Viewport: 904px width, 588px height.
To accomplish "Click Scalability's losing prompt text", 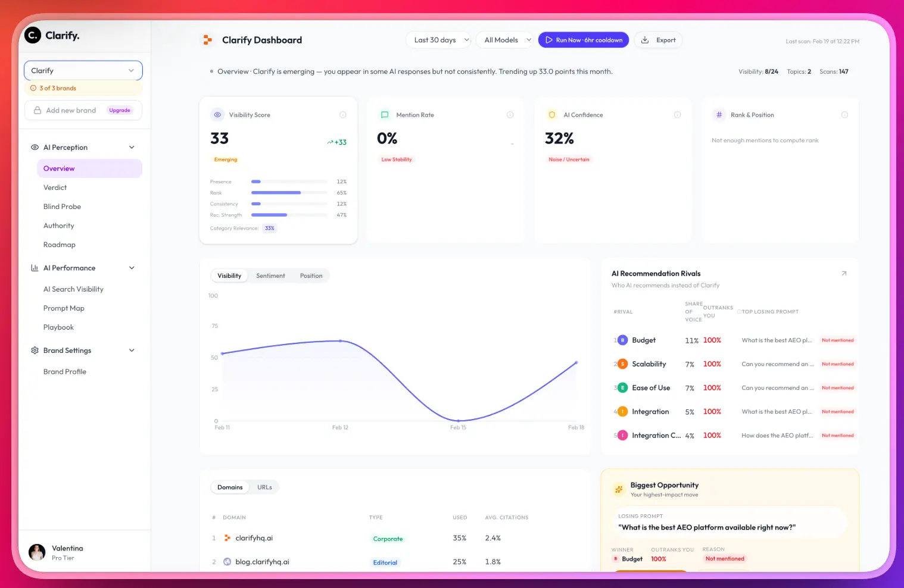I will pos(777,364).
